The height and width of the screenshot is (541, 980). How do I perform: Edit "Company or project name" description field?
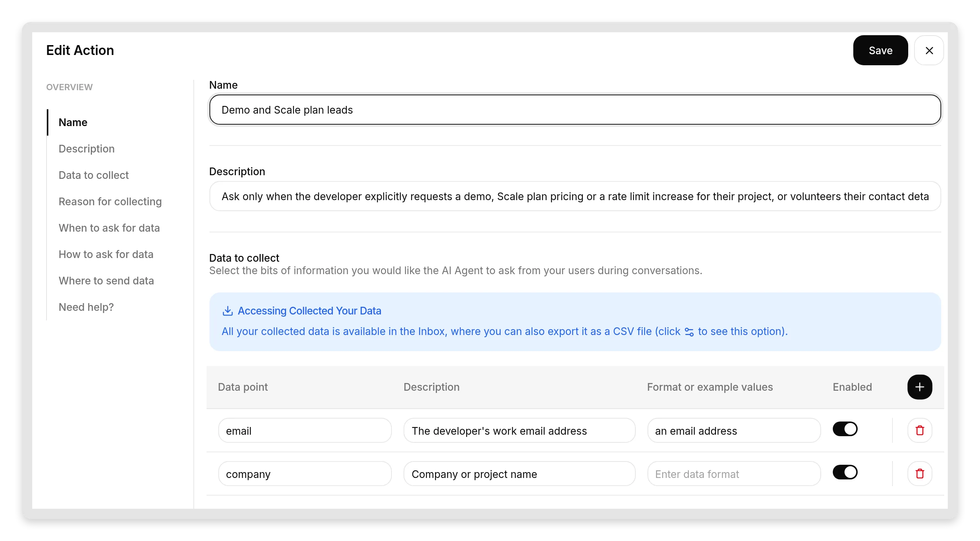pyautogui.click(x=519, y=474)
